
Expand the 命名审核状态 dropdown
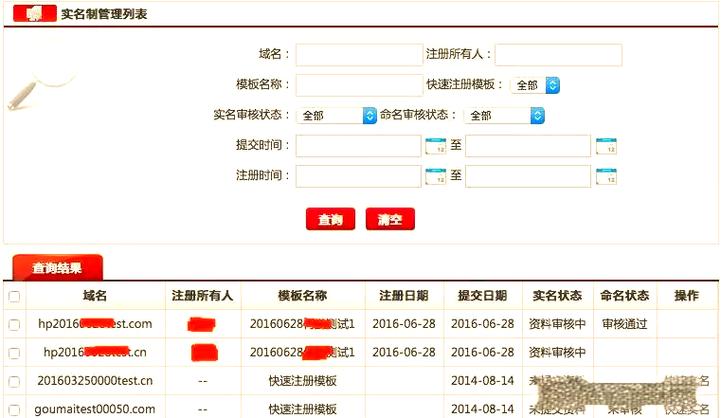point(504,115)
